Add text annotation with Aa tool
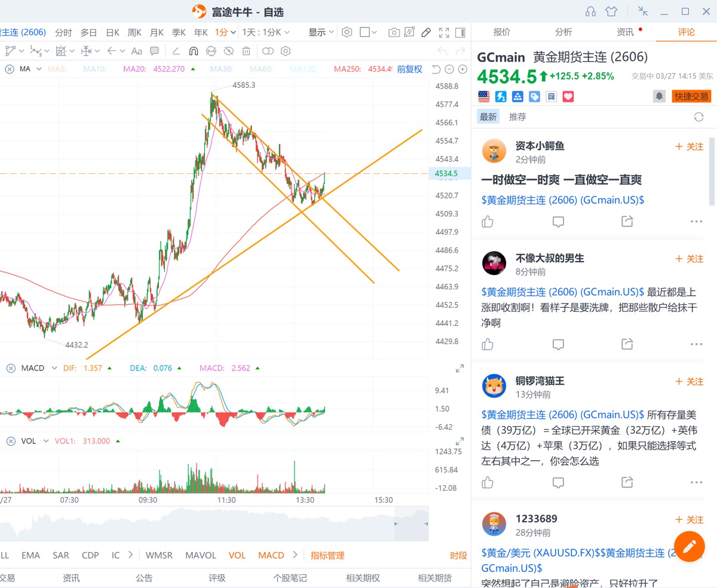The height and width of the screenshot is (588, 717). coord(136,51)
